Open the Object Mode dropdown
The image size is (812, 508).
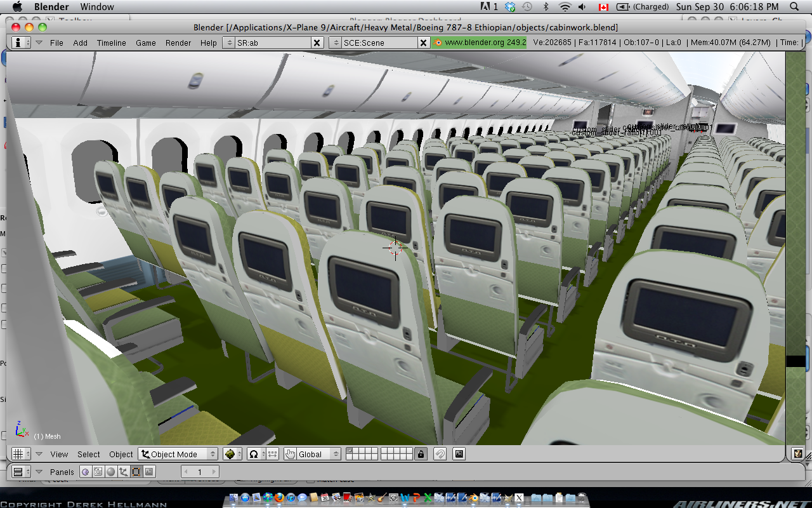pyautogui.click(x=178, y=454)
